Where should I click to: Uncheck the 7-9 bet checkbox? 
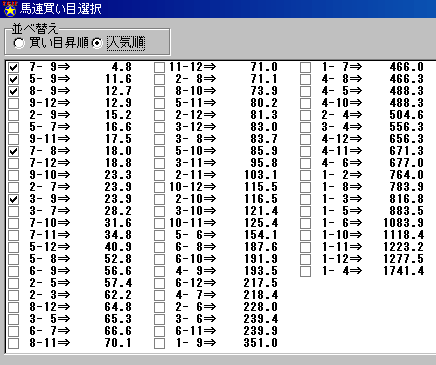(13, 67)
